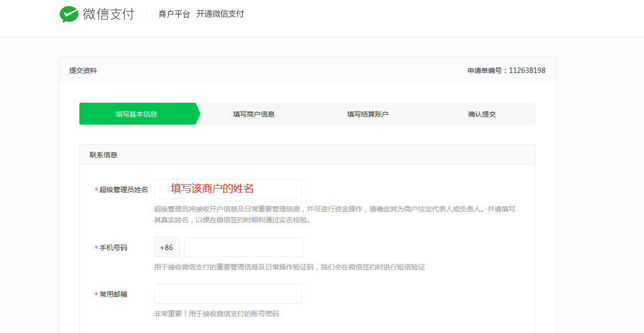Select the 确认提交 step tab
Viewport: 644px width, 333px height.
click(482, 114)
